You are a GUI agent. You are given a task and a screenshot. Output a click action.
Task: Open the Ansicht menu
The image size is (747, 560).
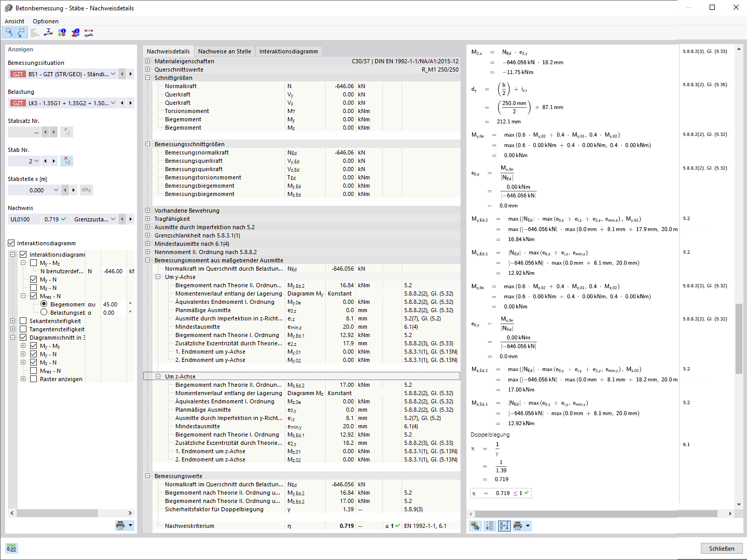point(15,21)
